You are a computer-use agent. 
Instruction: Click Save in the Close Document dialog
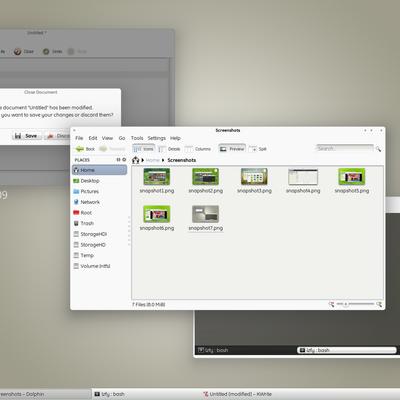point(26,136)
